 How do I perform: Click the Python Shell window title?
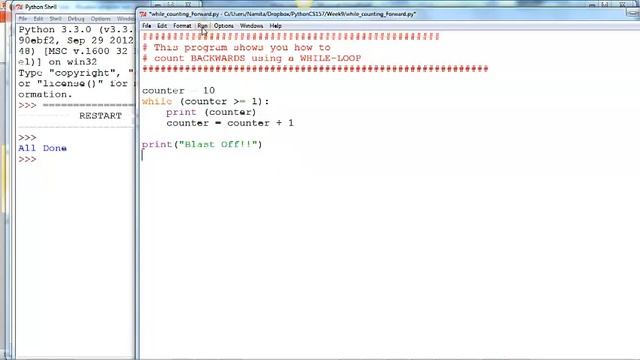41,7
